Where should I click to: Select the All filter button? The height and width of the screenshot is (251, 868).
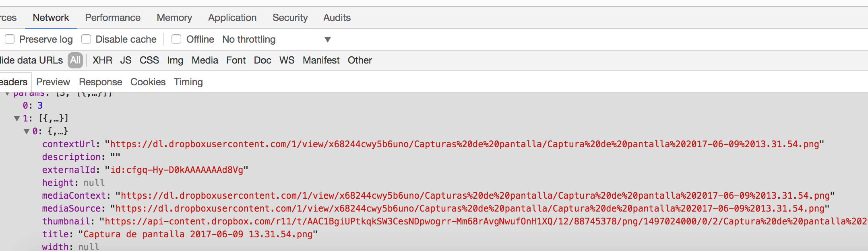coord(75,60)
